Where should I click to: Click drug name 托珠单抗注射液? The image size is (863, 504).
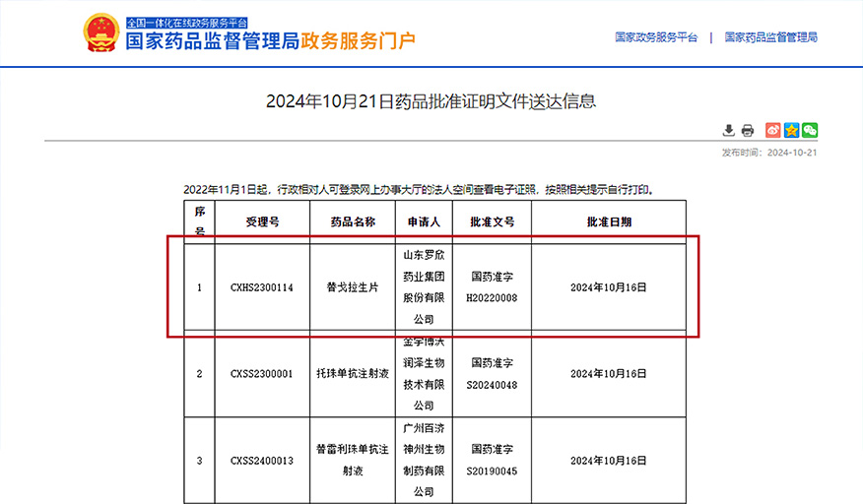(352, 374)
